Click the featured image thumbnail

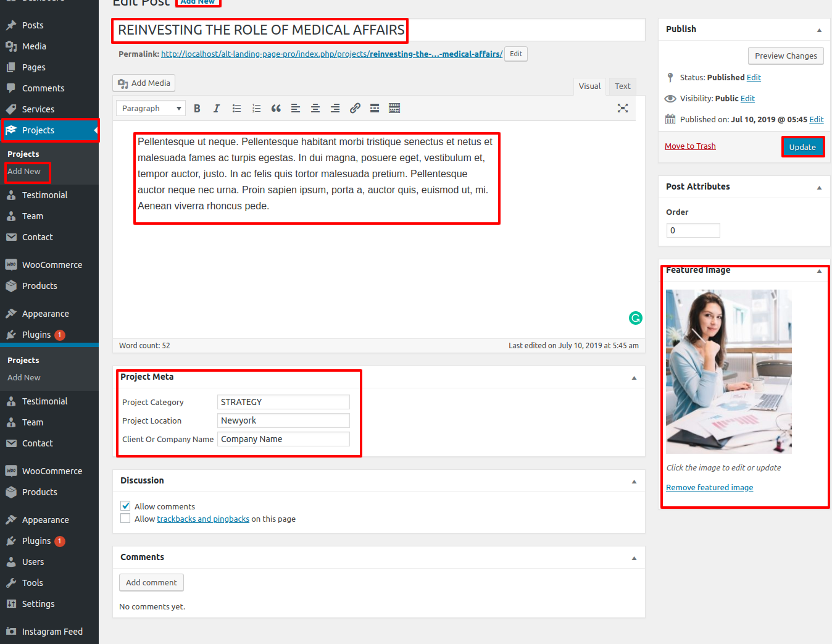(728, 372)
